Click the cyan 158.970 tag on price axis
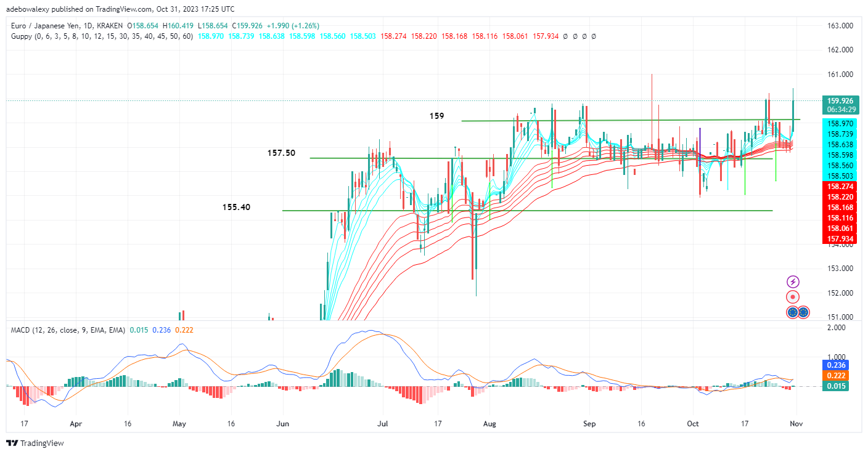The height and width of the screenshot is (454, 868). pyautogui.click(x=840, y=124)
